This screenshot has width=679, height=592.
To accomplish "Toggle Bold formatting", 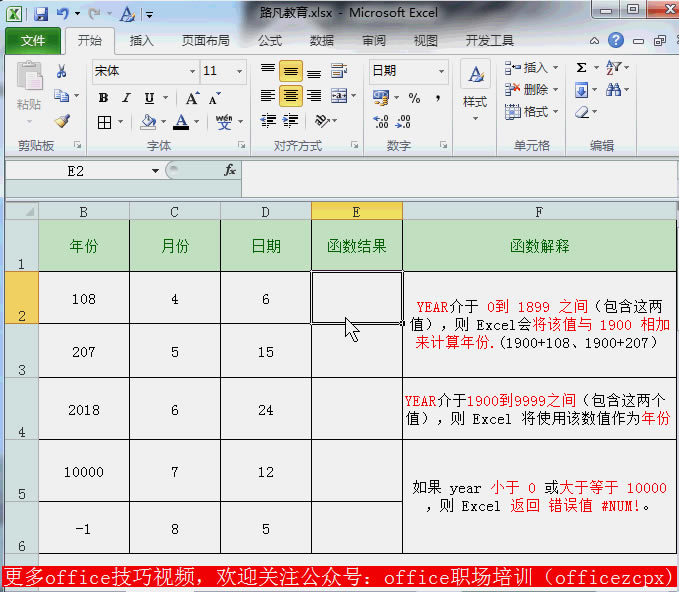I will pyautogui.click(x=103, y=98).
